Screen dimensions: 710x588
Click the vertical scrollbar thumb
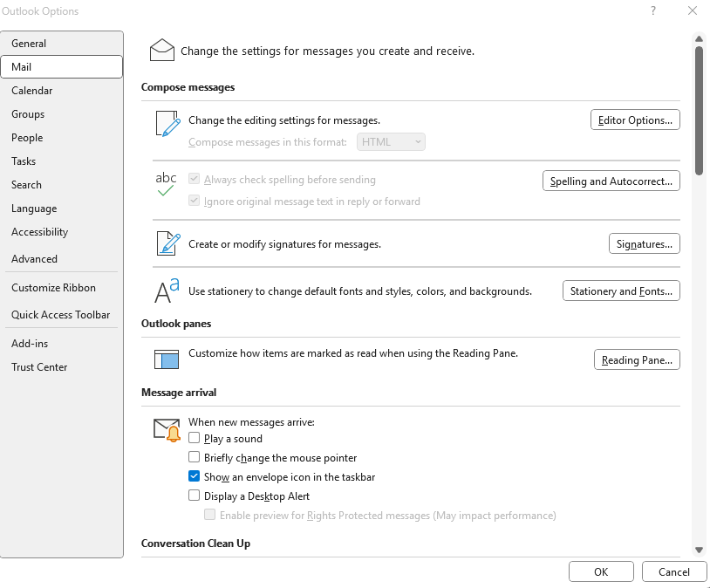699,110
